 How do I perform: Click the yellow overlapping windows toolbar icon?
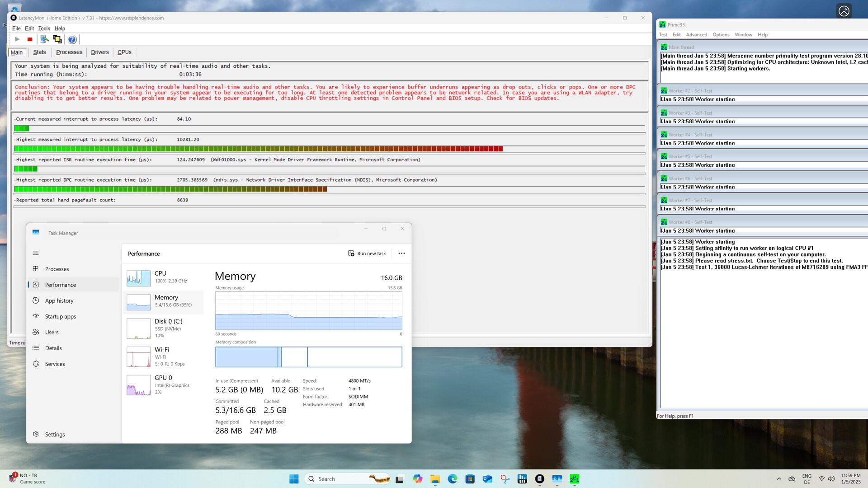pyautogui.click(x=57, y=39)
